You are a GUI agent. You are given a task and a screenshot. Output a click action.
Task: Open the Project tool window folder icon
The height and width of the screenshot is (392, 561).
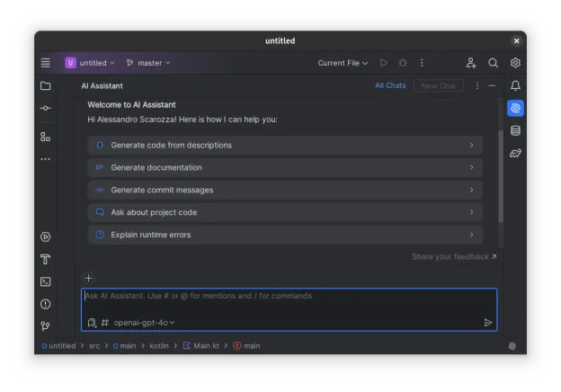pyautogui.click(x=45, y=86)
